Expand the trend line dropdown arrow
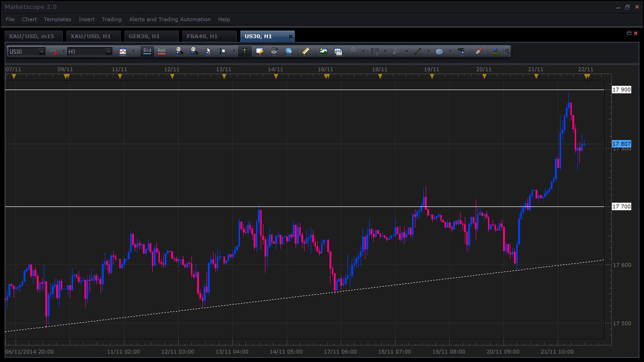This screenshot has height=362, width=644. click(x=429, y=51)
